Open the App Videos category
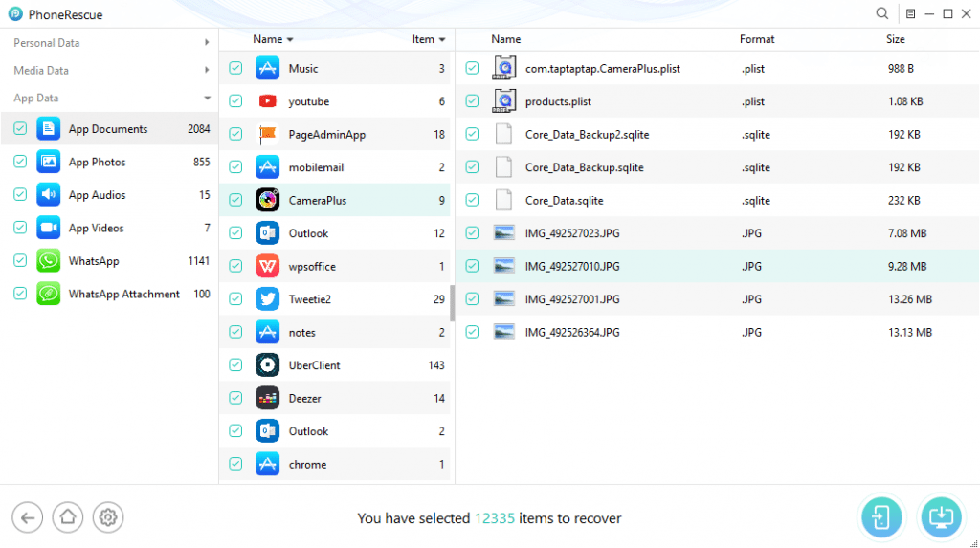This screenshot has height=548, width=980. (109, 228)
